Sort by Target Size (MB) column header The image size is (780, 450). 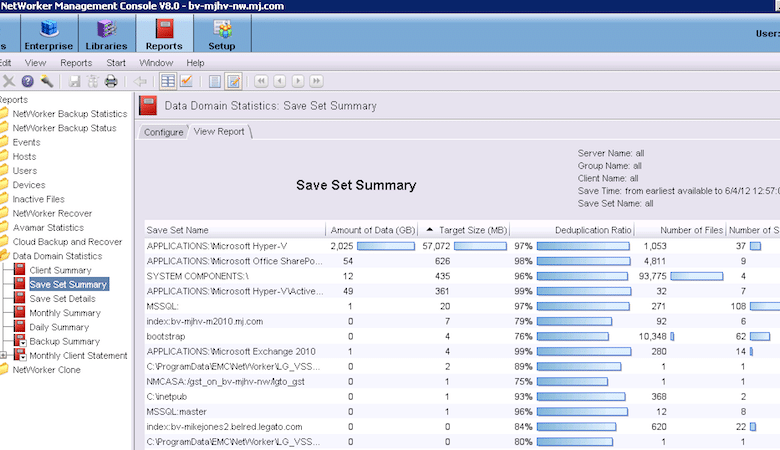[x=465, y=230]
